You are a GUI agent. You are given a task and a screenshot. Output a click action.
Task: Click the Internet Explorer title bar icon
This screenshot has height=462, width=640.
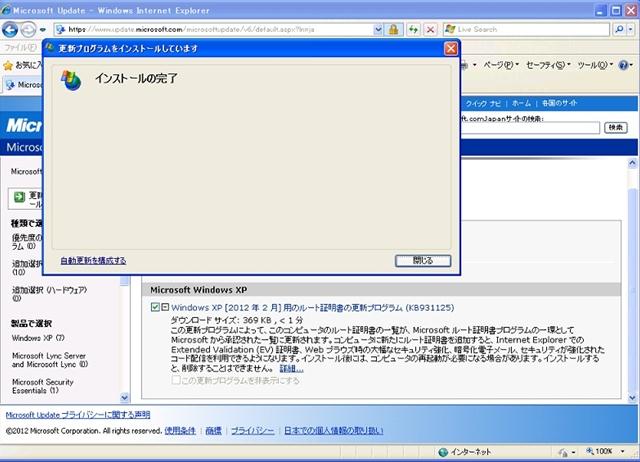click(6, 10)
